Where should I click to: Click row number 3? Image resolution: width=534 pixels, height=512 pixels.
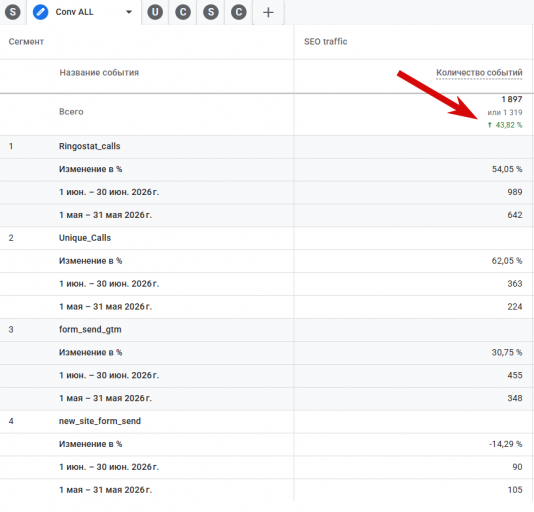pos(11,330)
